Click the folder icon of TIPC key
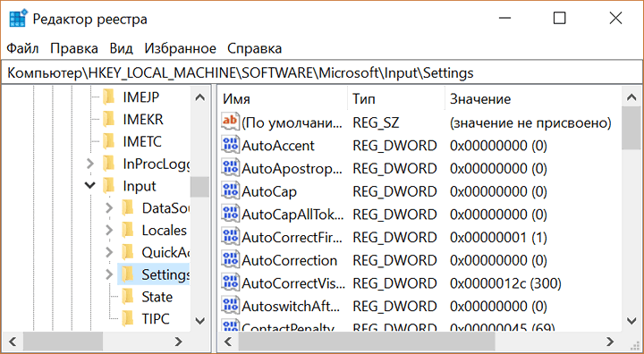The width and height of the screenshot is (644, 354). pos(128,318)
